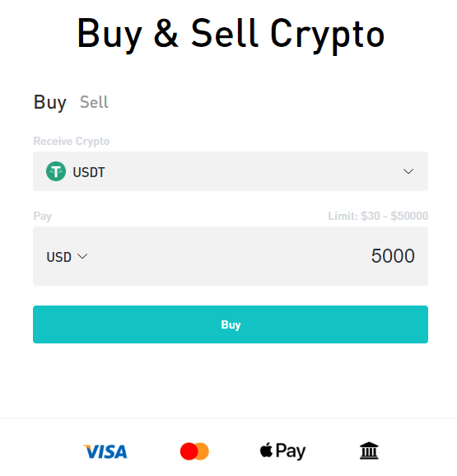Open the USD currency dropdown
Screen dimensions: 457x476
pyautogui.click(x=67, y=257)
